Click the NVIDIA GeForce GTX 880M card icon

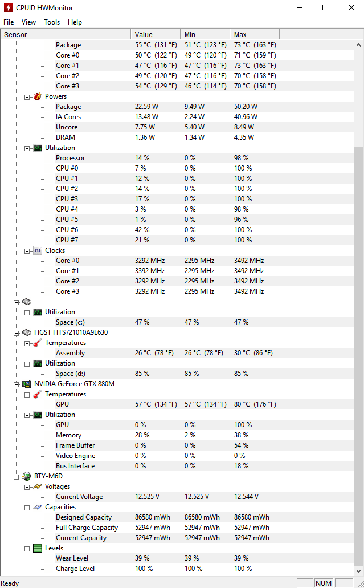pos(26,384)
